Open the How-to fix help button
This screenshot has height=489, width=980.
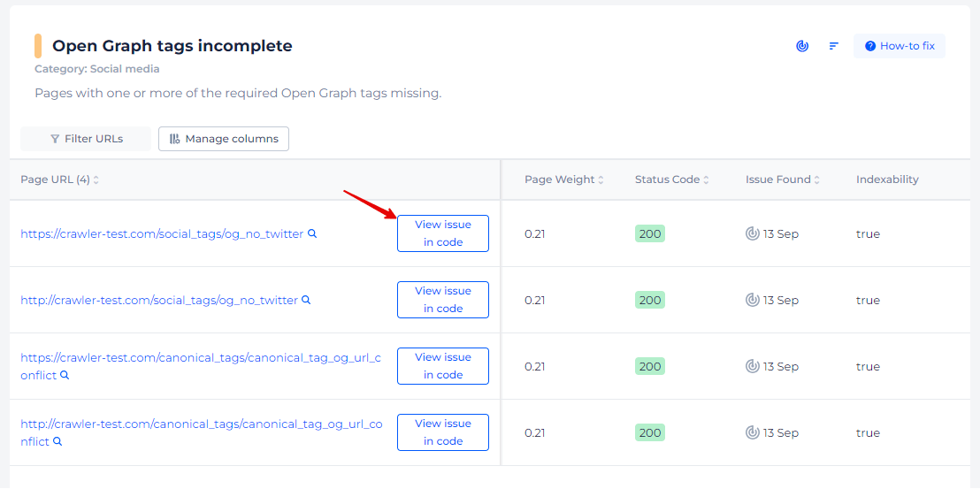[900, 46]
